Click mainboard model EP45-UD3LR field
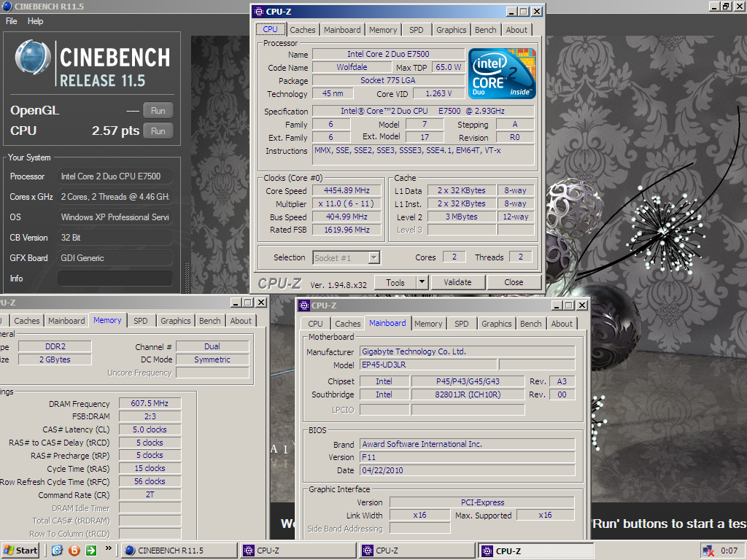Viewport: 747px width, 560px height. 428,365
